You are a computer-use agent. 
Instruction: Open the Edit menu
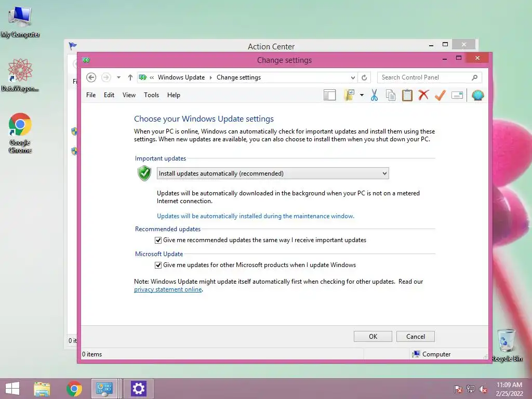pos(109,95)
